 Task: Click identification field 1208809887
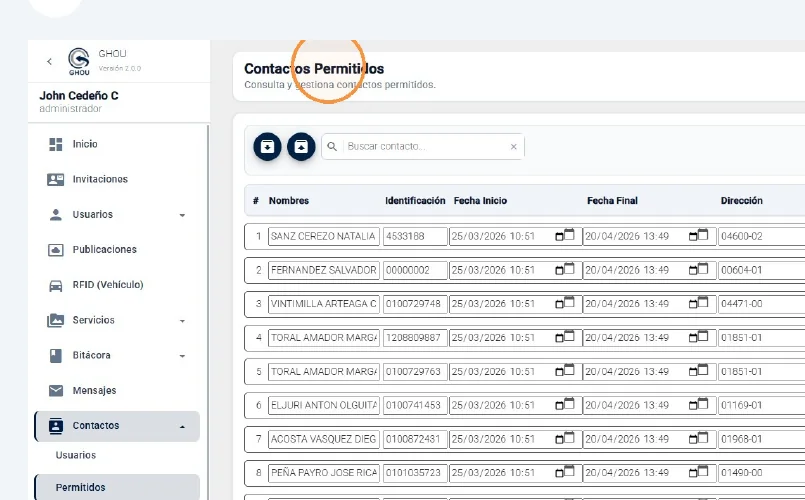point(415,338)
